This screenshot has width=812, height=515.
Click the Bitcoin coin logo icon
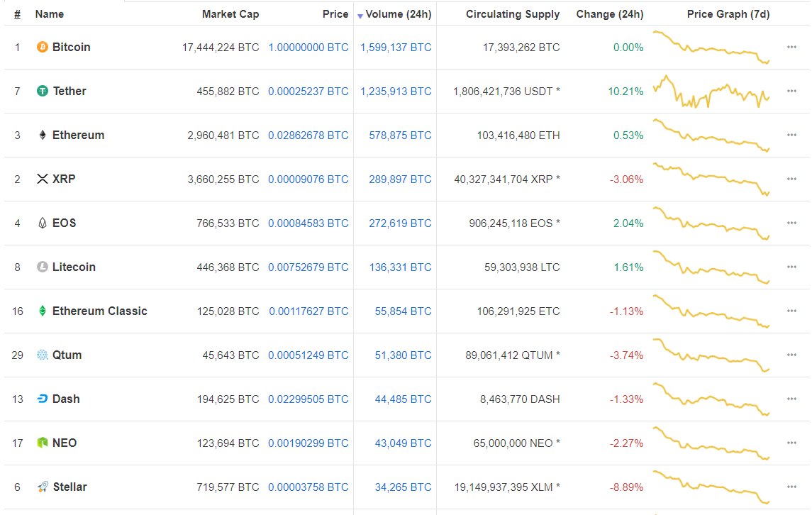tap(43, 48)
